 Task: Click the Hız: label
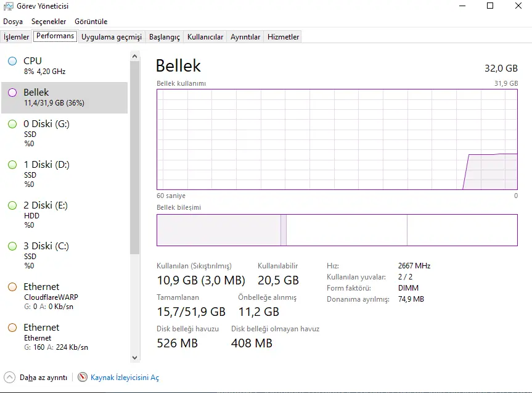tap(333, 266)
